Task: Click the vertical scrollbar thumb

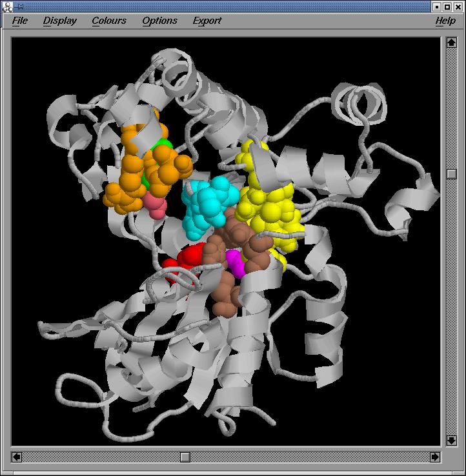Action: [x=452, y=174]
